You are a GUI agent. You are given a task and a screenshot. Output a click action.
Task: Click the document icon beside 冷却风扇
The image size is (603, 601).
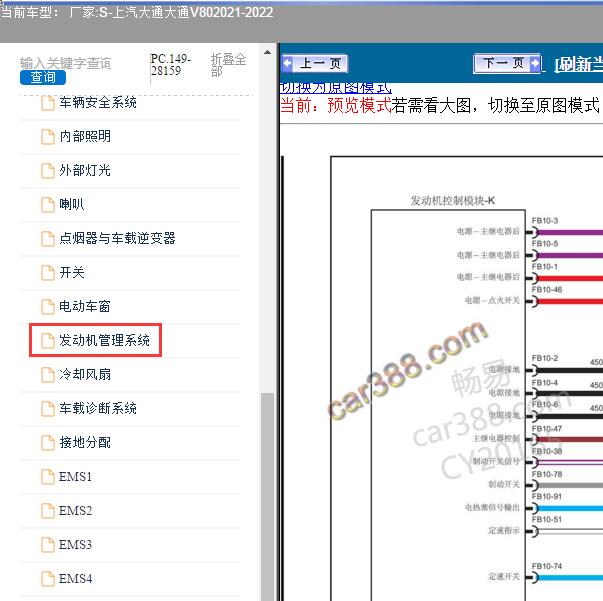point(48,375)
